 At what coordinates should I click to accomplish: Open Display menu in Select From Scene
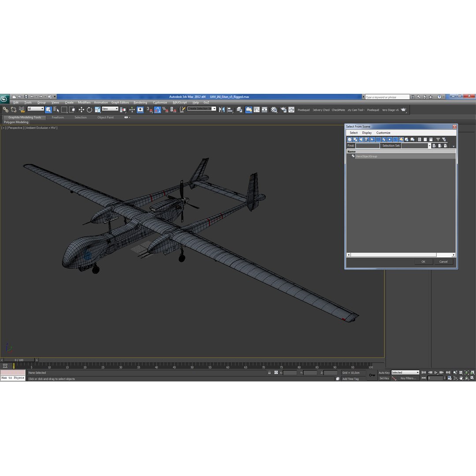click(367, 133)
